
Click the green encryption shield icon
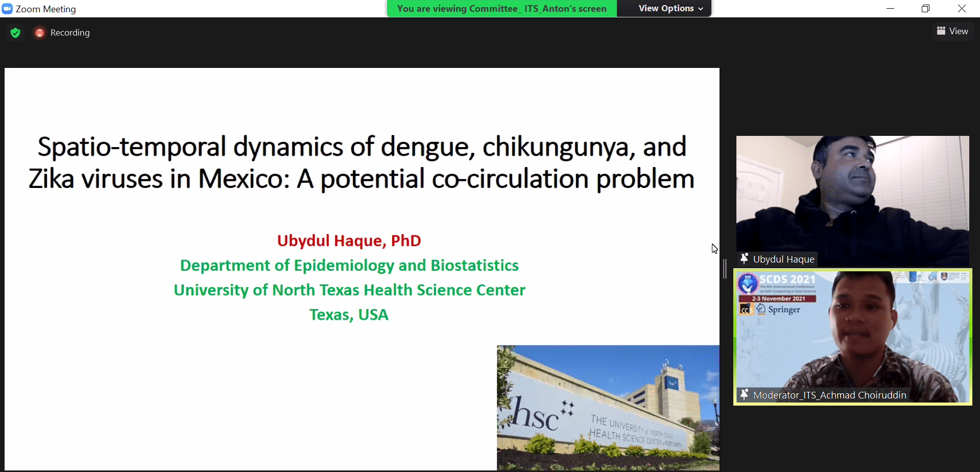click(15, 33)
